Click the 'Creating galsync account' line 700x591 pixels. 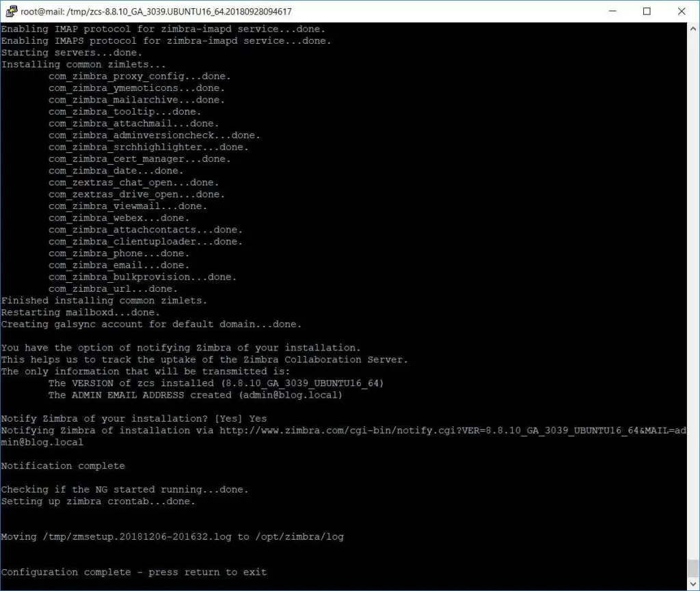click(x=151, y=325)
